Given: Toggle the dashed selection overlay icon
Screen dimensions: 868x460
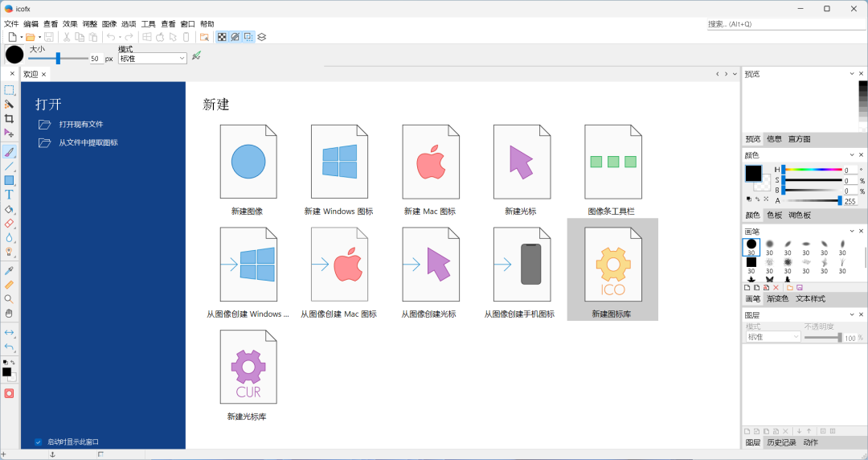Looking at the screenshot, I should coord(248,37).
